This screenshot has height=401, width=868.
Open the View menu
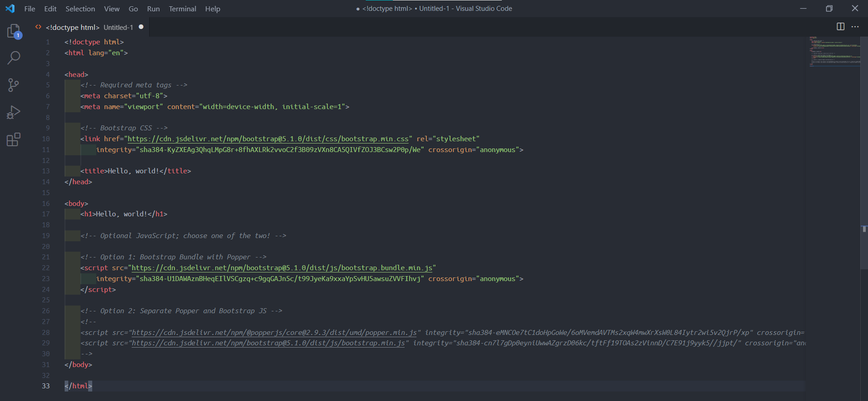pos(112,9)
